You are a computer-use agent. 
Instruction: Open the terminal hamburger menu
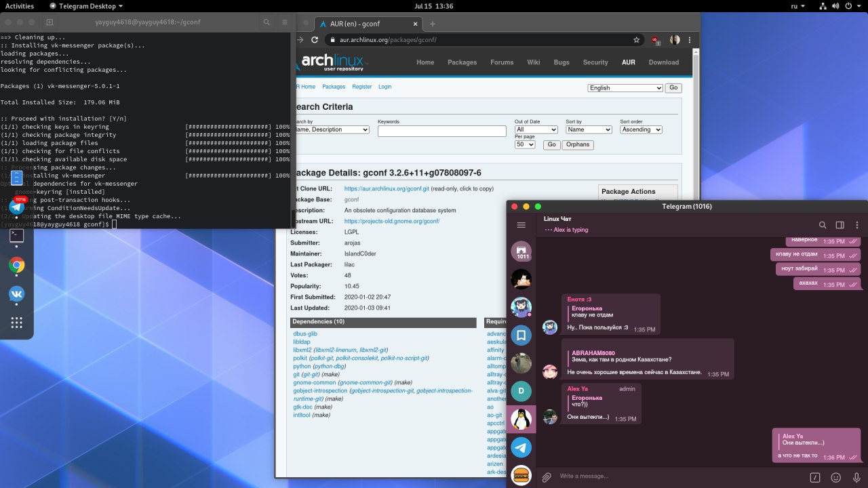pyautogui.click(x=285, y=22)
